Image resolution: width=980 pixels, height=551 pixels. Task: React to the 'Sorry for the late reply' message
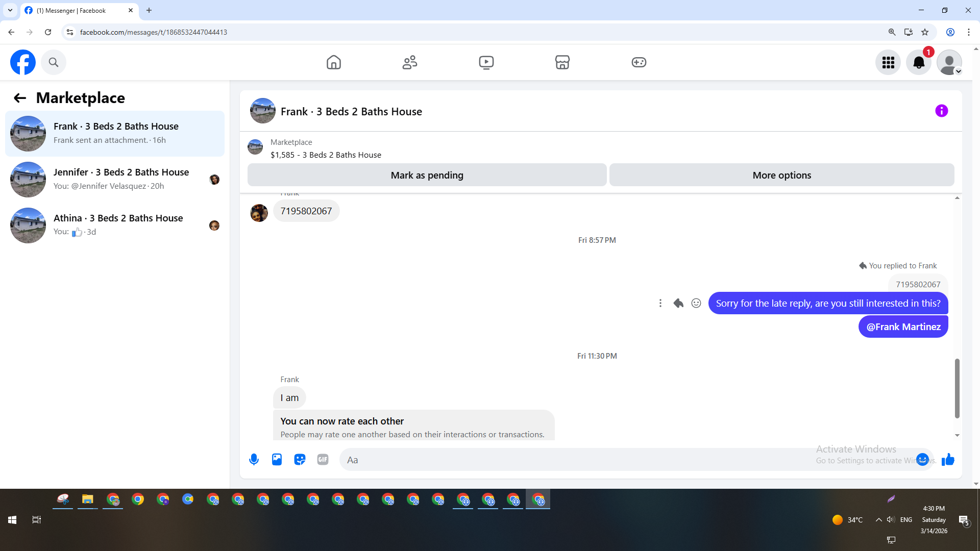pyautogui.click(x=696, y=303)
